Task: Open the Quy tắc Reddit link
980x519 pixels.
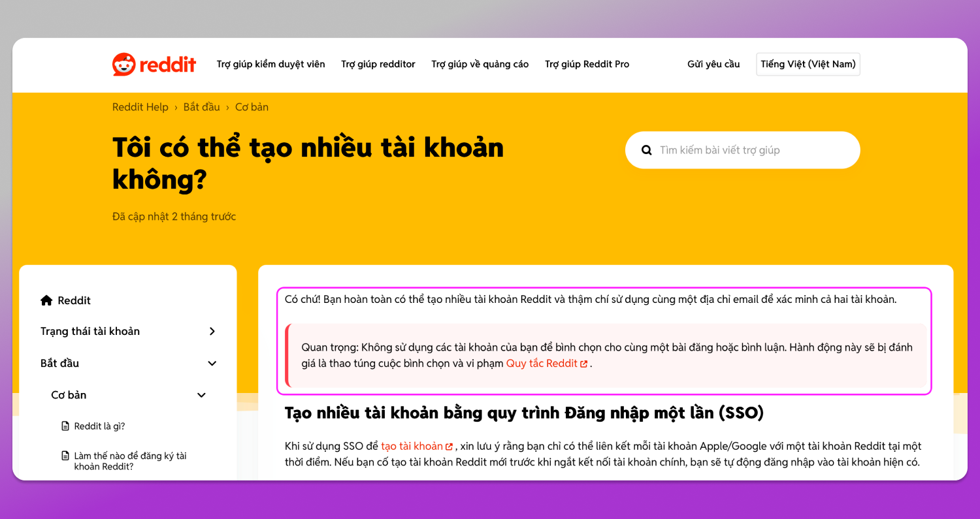Action: [542, 364]
